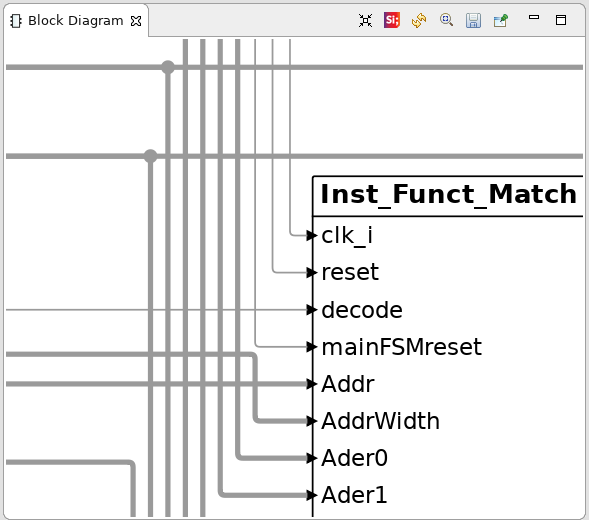Click the zoom-to-fit magnifier icon

pos(446,20)
